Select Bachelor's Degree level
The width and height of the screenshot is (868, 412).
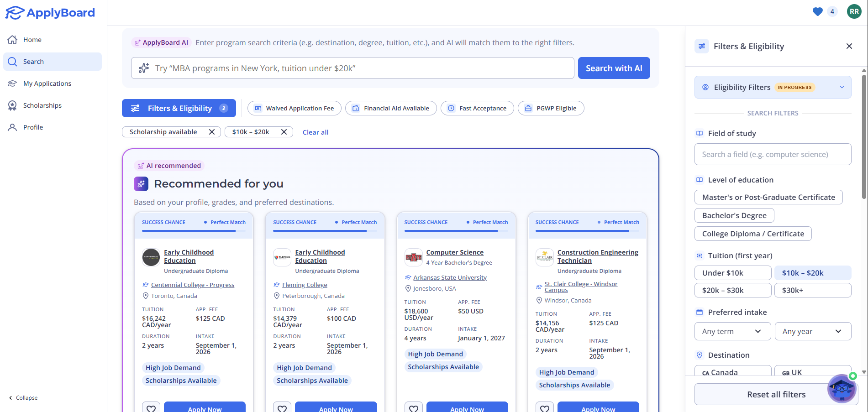[734, 215]
